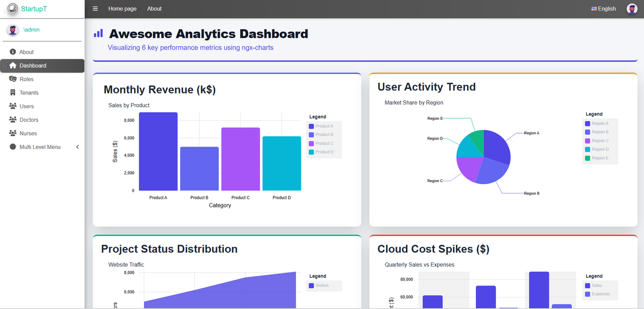Viewport: 644px width, 309px height.
Task: Open Nurses from the sidebar
Action: click(x=42, y=133)
